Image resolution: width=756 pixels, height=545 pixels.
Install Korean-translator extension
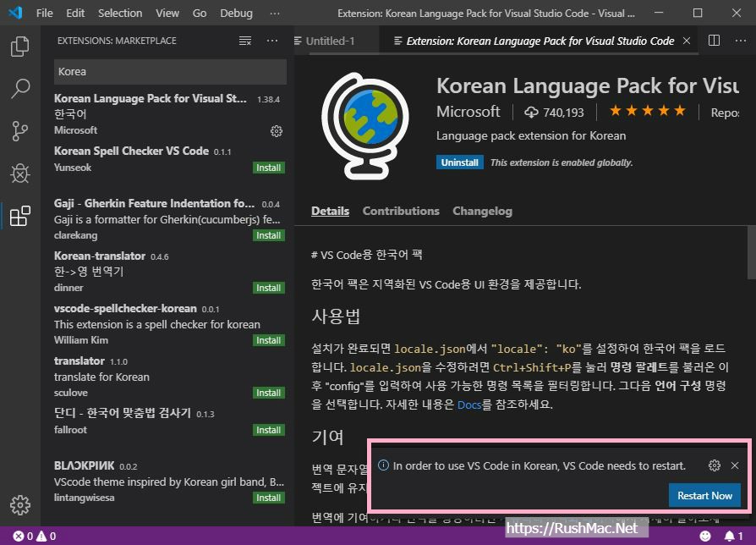[x=269, y=288]
